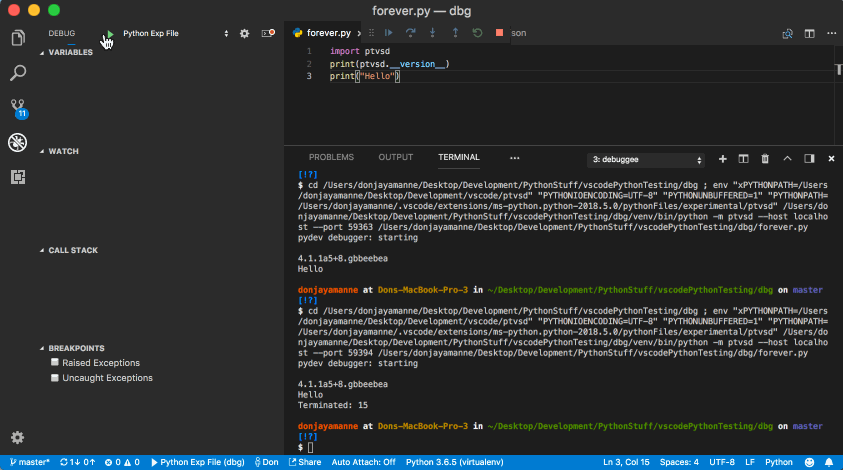Click debug toolbar drag handle
The width and height of the screenshot is (843, 470).
coord(372,33)
